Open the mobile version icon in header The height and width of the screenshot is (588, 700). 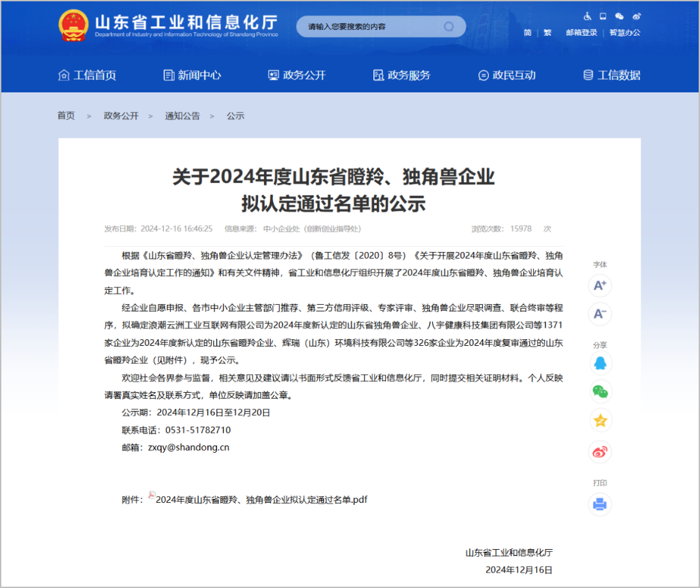point(603,16)
